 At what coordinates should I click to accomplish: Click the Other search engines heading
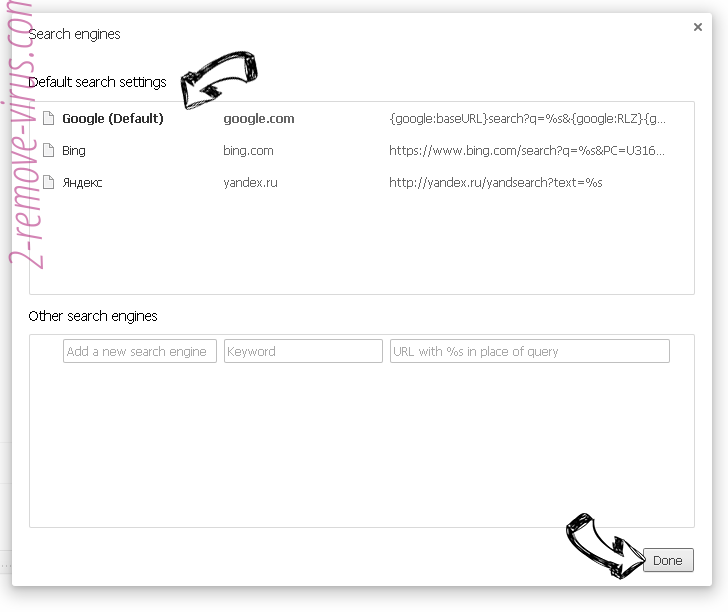pyautogui.click(x=93, y=316)
